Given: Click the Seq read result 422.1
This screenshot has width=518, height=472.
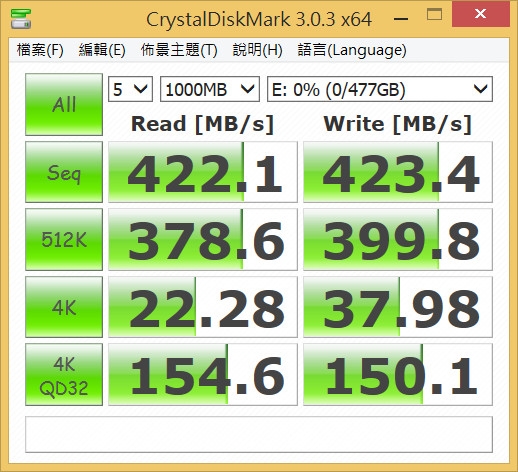Looking at the screenshot, I should (203, 172).
